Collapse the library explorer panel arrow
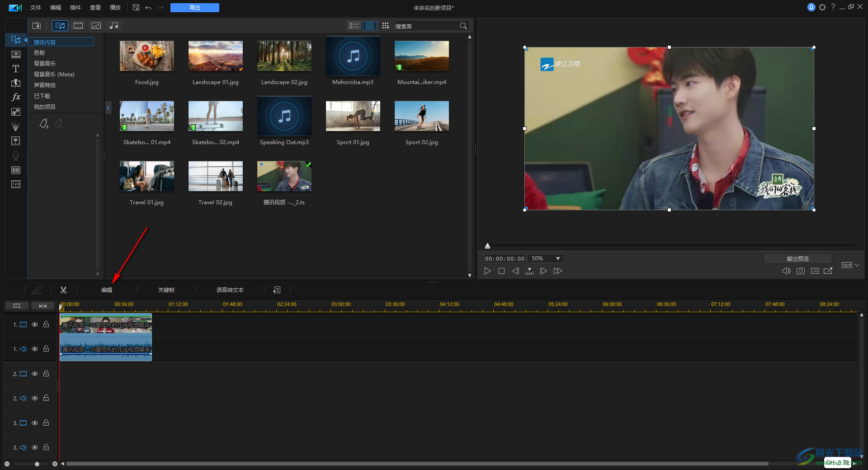The width and height of the screenshot is (868, 470). pyautogui.click(x=108, y=108)
